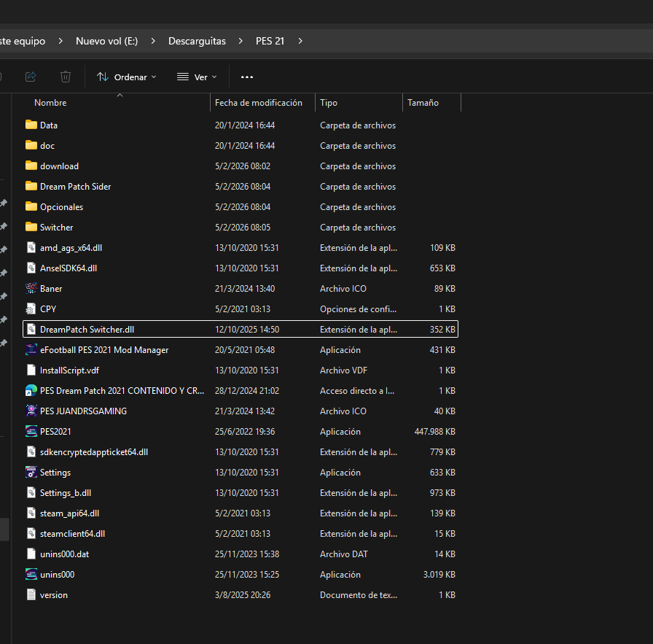Screen dimensions: 653x644
Task: Click the Delete trash icon
Action: (x=66, y=77)
